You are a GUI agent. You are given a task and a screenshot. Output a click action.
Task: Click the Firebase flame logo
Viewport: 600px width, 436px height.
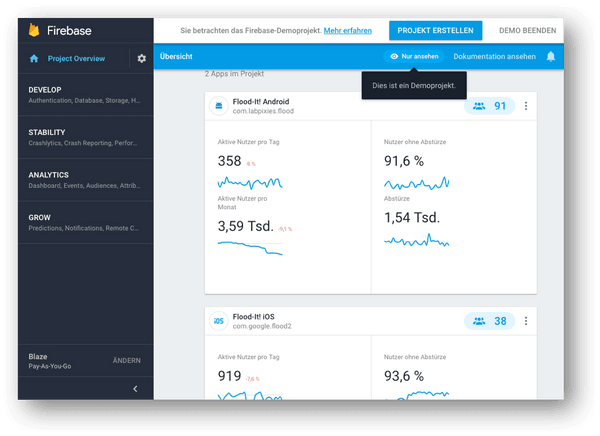click(34, 30)
